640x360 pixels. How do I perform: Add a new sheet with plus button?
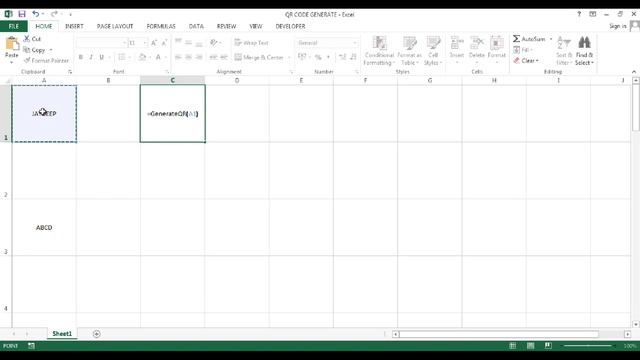coord(96,334)
